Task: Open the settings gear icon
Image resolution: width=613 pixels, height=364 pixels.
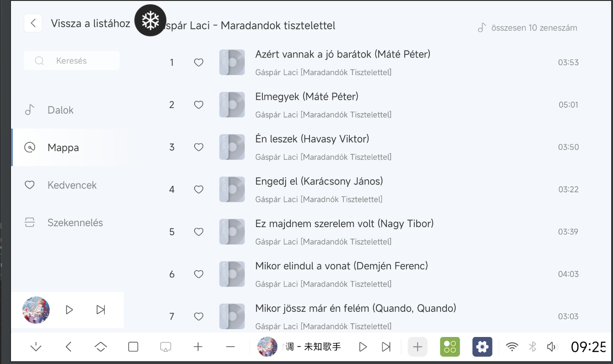Action: click(482, 347)
